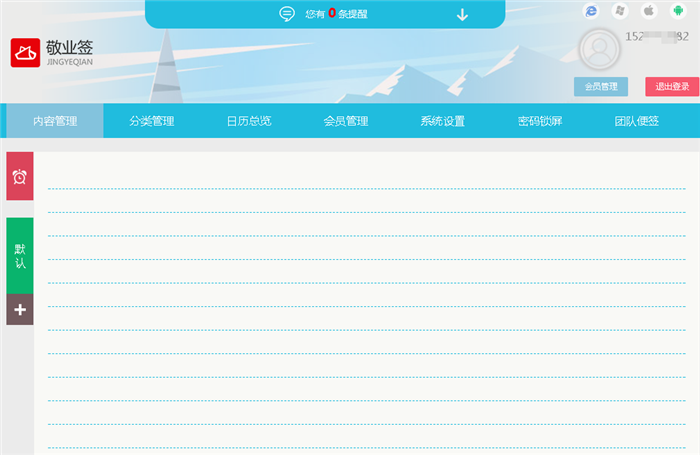Image resolution: width=700 pixels, height=455 pixels.
Task: Expand the reminder panel down arrow
Action: pyautogui.click(x=462, y=14)
